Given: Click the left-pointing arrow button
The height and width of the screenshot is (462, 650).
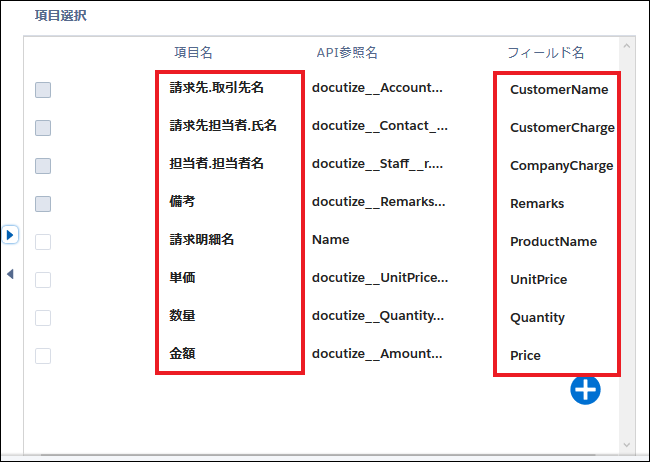Looking at the screenshot, I should point(10,274).
